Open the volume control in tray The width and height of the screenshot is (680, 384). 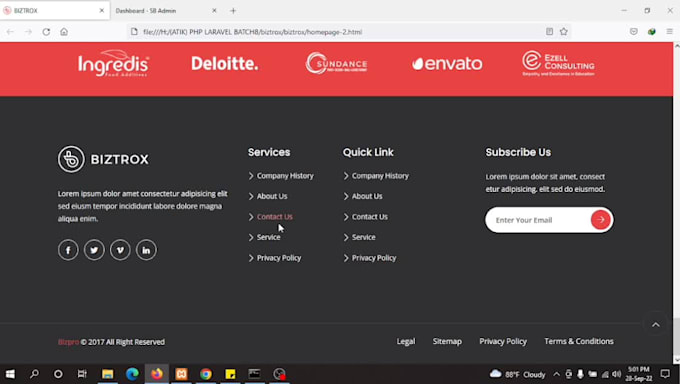616,374
